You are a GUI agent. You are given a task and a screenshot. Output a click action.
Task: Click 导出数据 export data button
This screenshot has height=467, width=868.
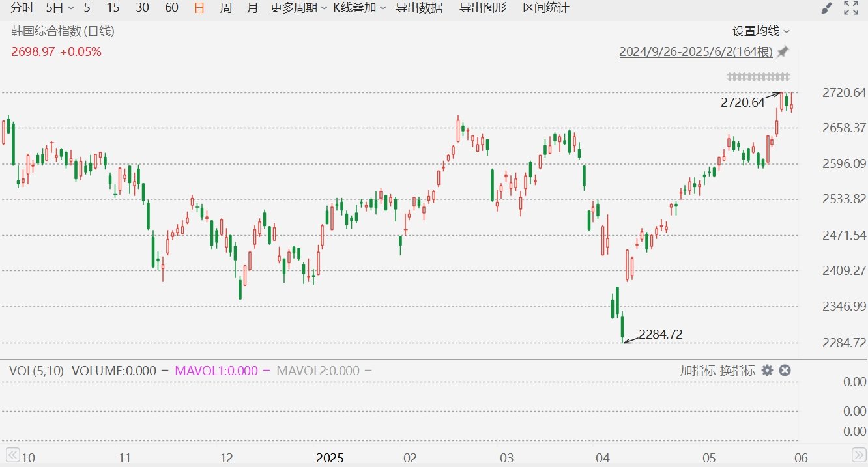click(419, 8)
